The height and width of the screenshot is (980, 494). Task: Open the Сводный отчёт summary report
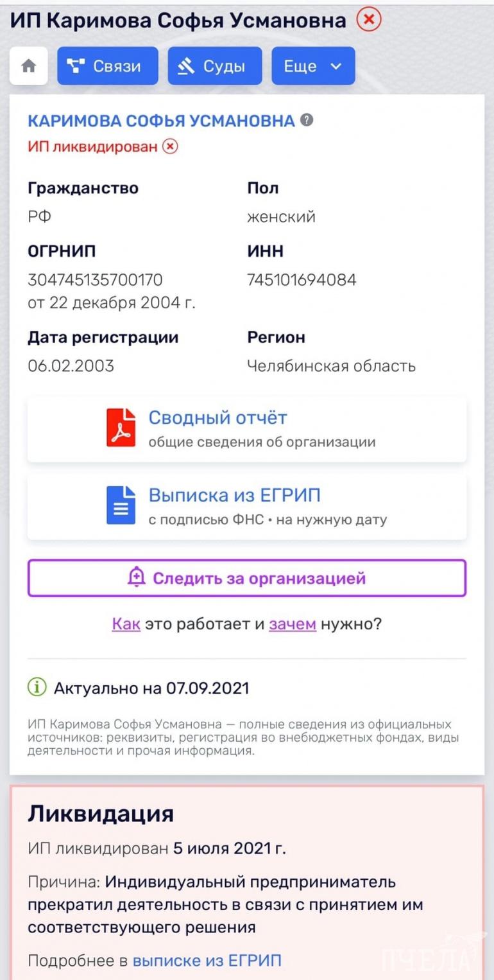point(218,418)
